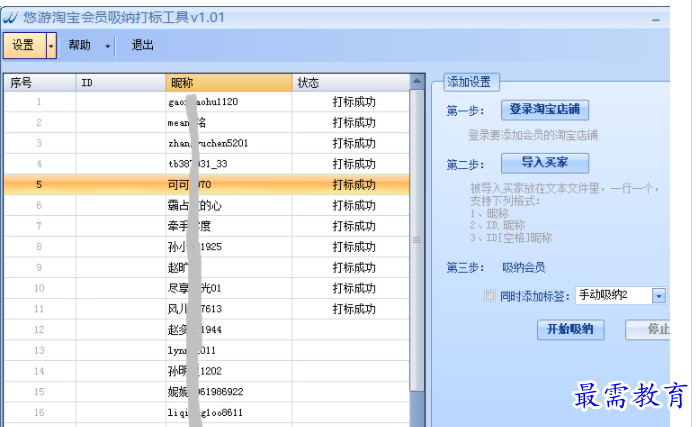Open the 手动吸纳2 tag dropdown

pos(659,296)
